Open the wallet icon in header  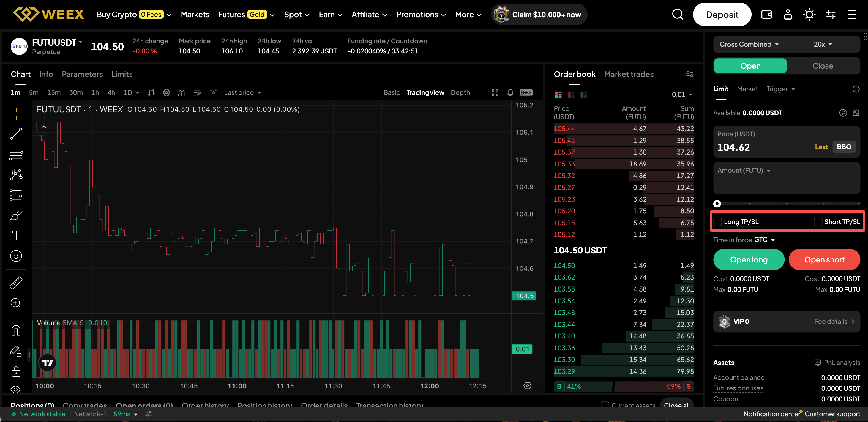point(766,15)
